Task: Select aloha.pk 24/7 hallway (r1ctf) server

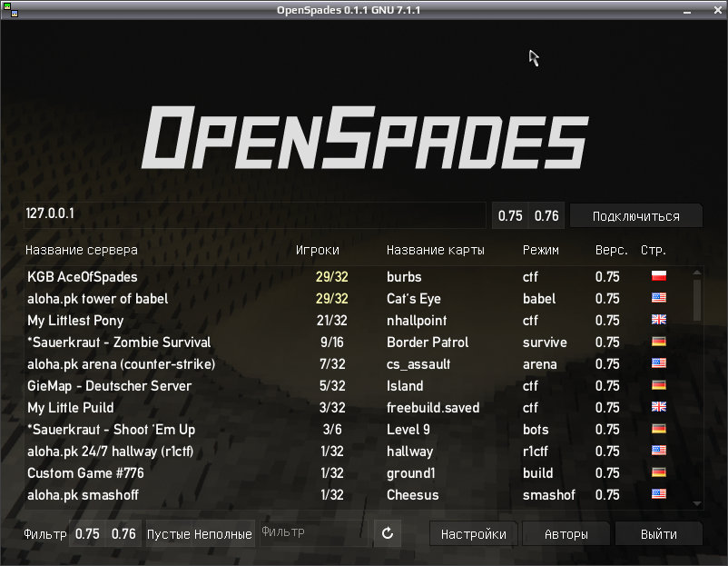Action: (x=358, y=452)
